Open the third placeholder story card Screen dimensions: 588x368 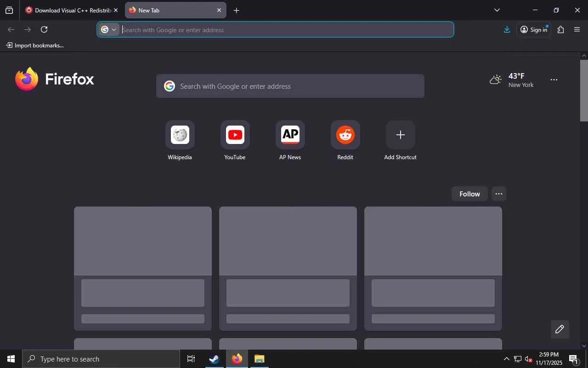pos(433,269)
